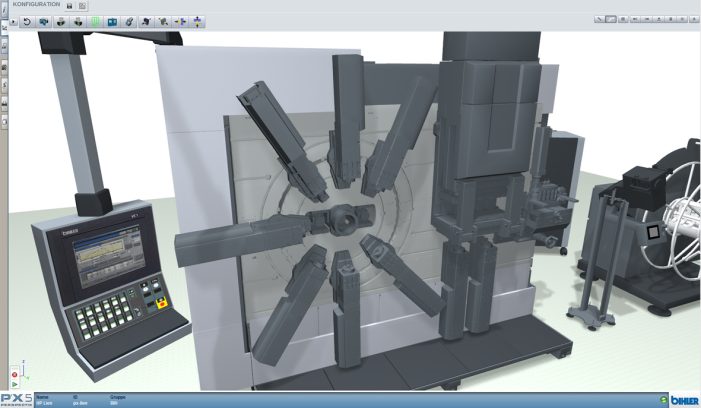
Task: Toggle the highlighted view mode button top right
Action: tap(611, 19)
